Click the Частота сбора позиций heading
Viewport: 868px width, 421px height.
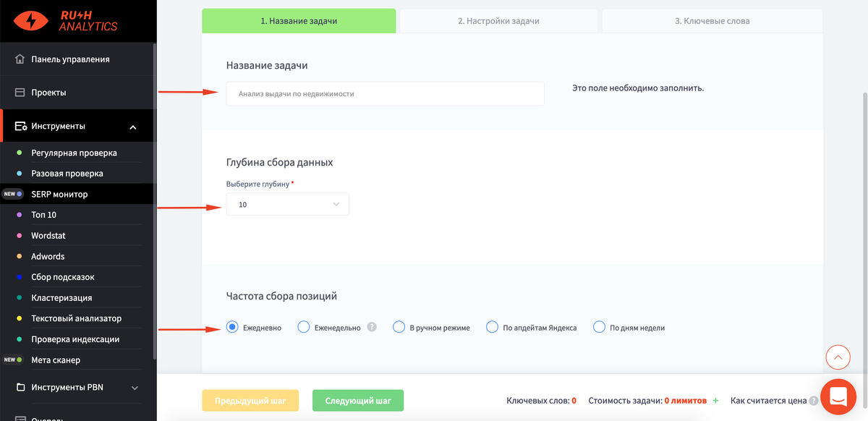[x=281, y=296]
